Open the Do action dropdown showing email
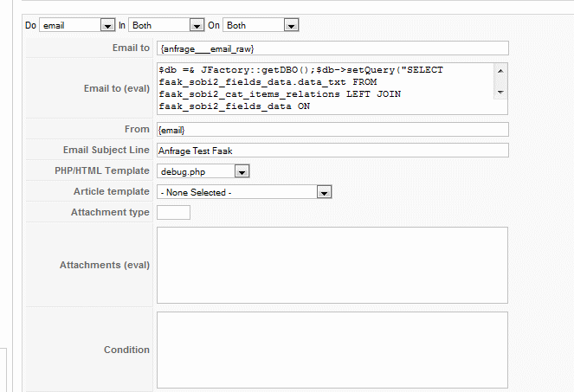 tap(77, 25)
